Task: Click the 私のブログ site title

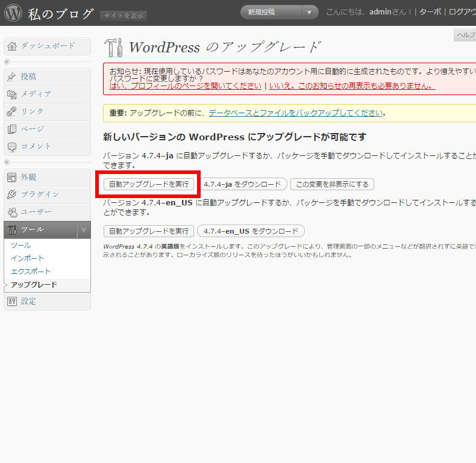Action: point(61,14)
